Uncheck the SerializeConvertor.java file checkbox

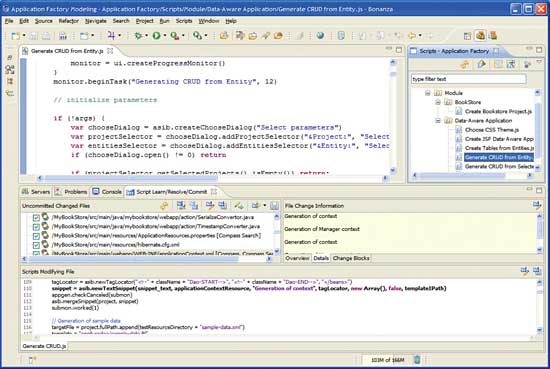tap(36, 217)
